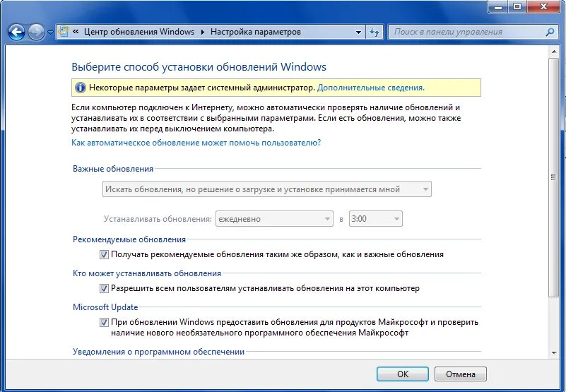The height and width of the screenshot is (392, 566).
Task: Open Искать обновления important updates dropdown
Action: tap(267, 189)
